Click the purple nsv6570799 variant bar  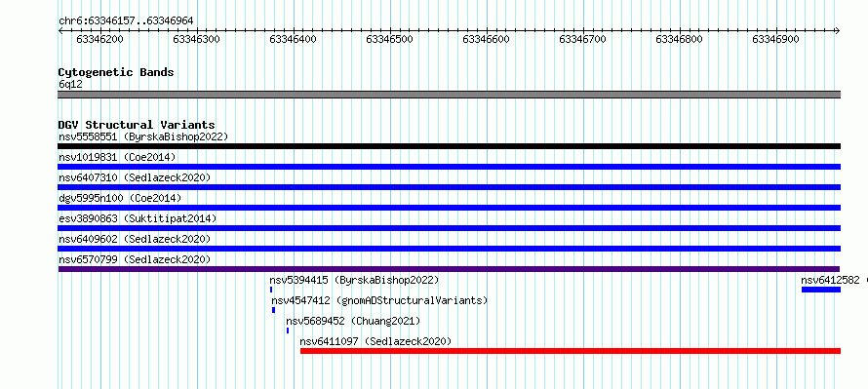click(x=449, y=269)
